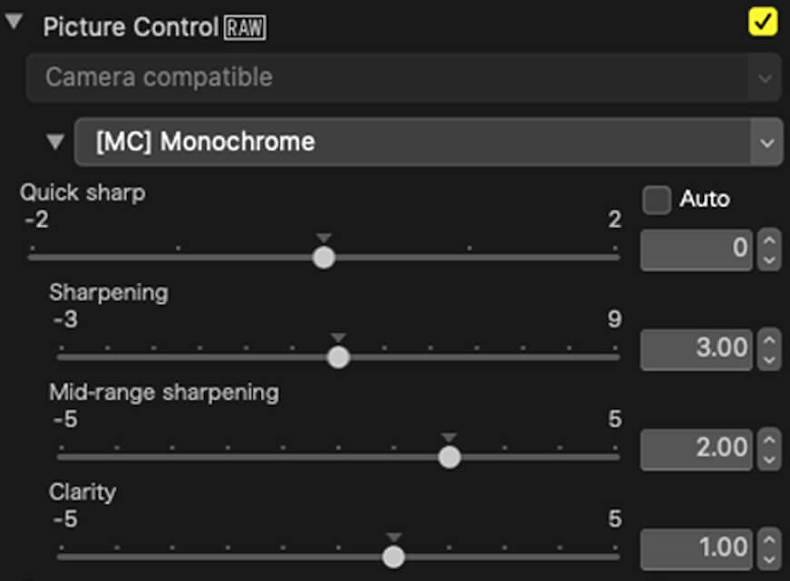790x581 pixels.
Task: Click the RAW badge icon
Action: click(x=245, y=27)
